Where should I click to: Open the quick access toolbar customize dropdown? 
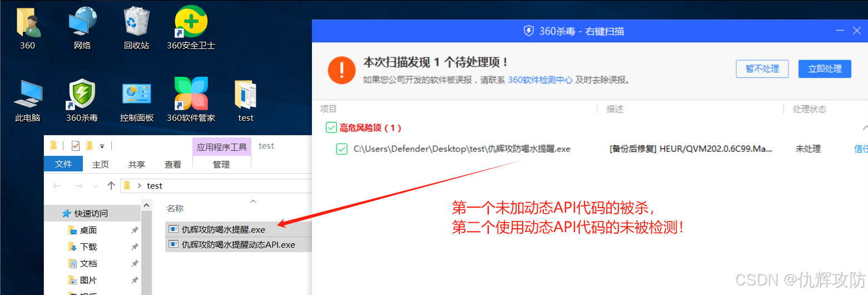point(102,146)
